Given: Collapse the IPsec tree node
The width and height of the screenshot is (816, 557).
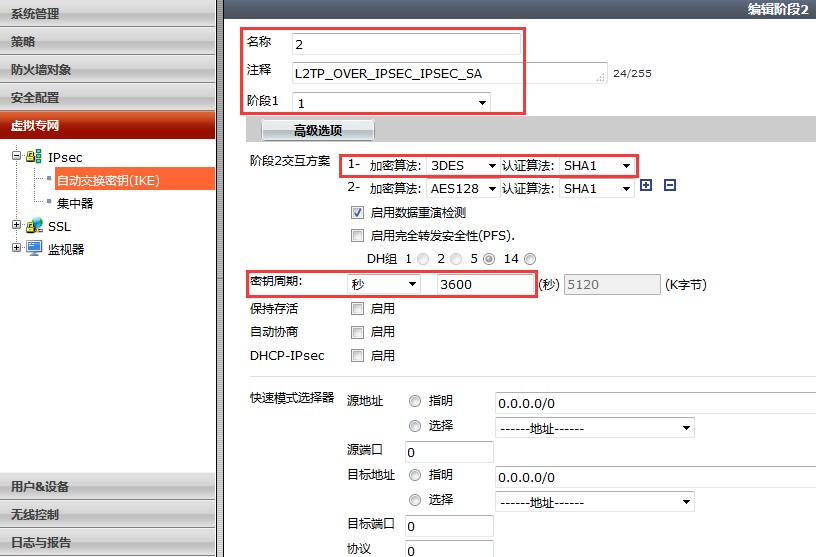Looking at the screenshot, I should click(16, 155).
